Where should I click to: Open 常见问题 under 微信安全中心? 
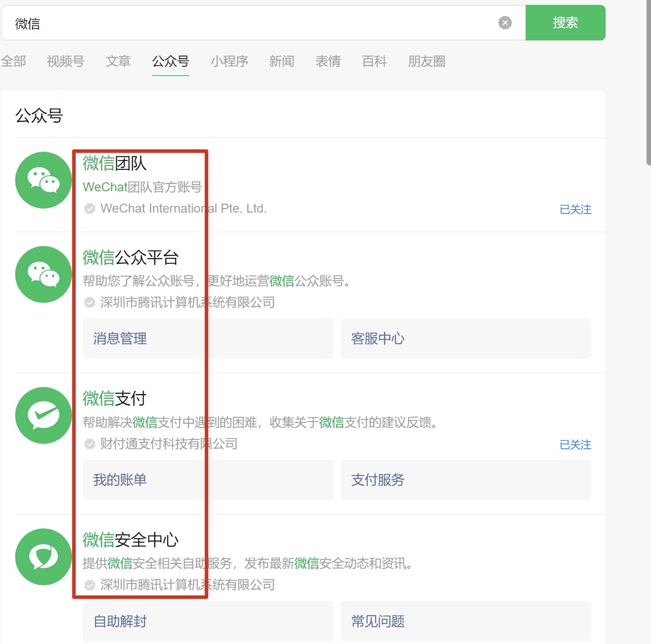tap(466, 621)
